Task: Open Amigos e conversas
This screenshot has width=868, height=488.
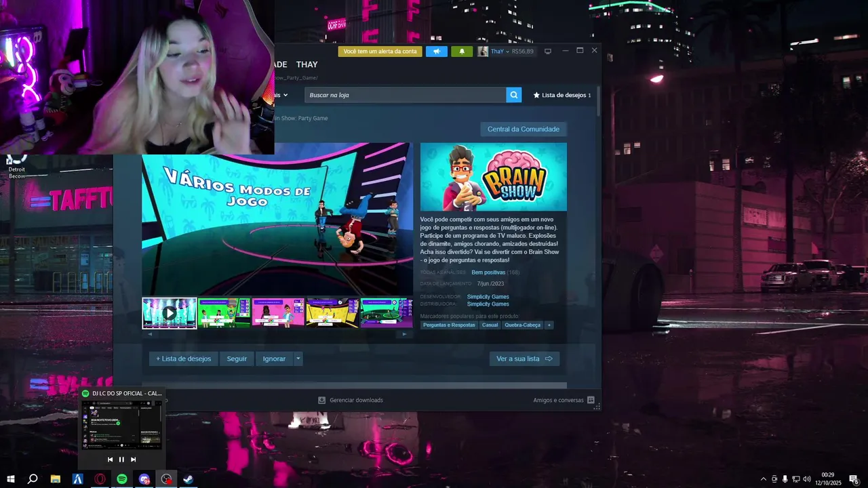Action: point(558,400)
